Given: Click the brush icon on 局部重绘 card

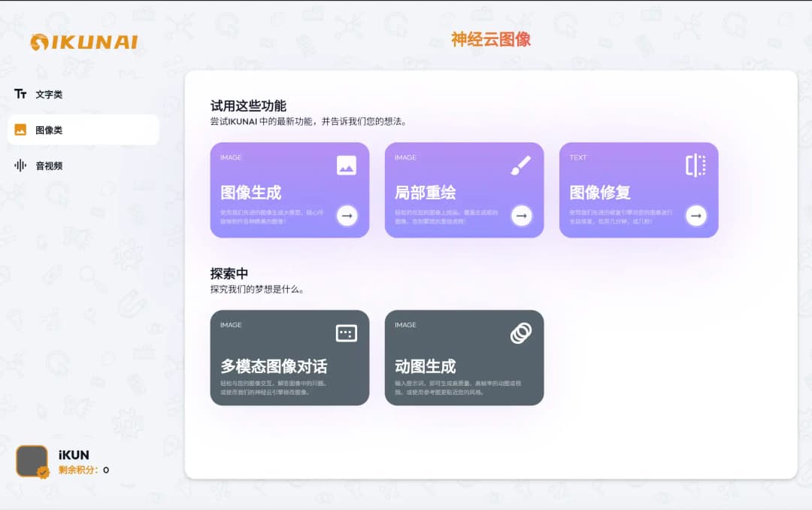Looking at the screenshot, I should coord(520,163).
